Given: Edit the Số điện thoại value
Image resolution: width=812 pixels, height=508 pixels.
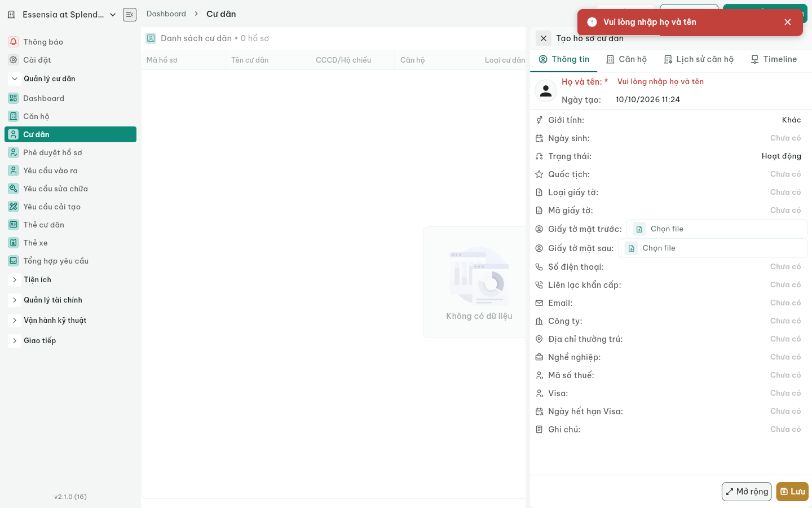Looking at the screenshot, I should tap(785, 266).
